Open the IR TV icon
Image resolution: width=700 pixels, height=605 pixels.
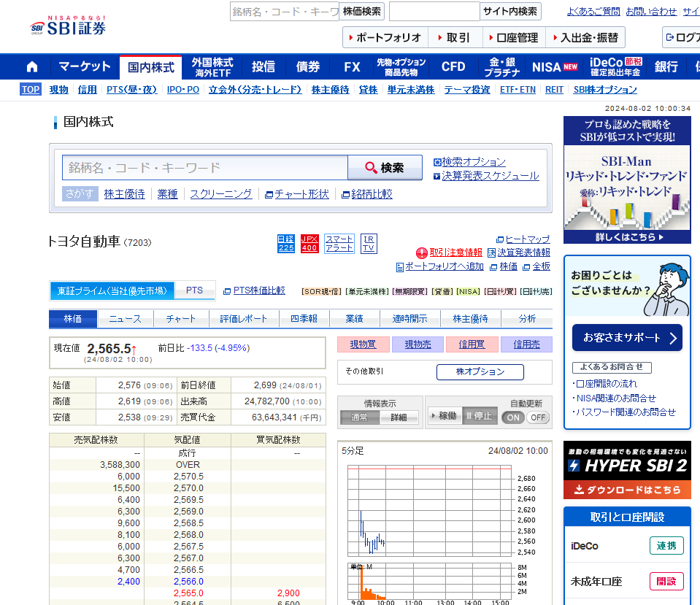point(369,244)
